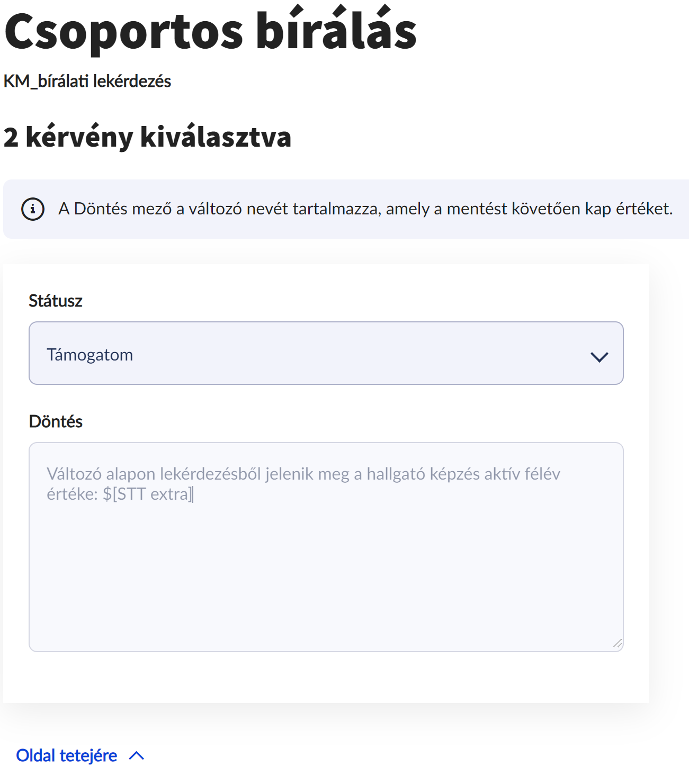Click the word bírálás in the main title
This screenshot has width=689, height=784.
336,31
